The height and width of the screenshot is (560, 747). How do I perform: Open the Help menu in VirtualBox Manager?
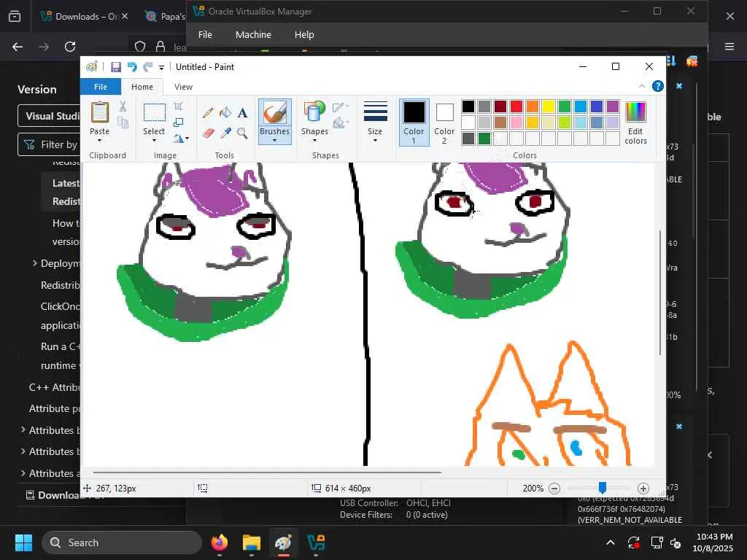[304, 35]
